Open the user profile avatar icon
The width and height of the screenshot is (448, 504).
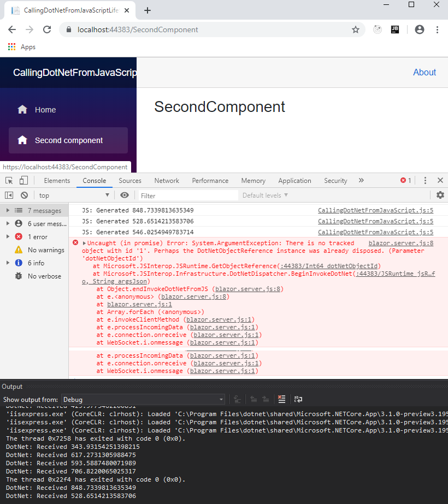[420, 29]
